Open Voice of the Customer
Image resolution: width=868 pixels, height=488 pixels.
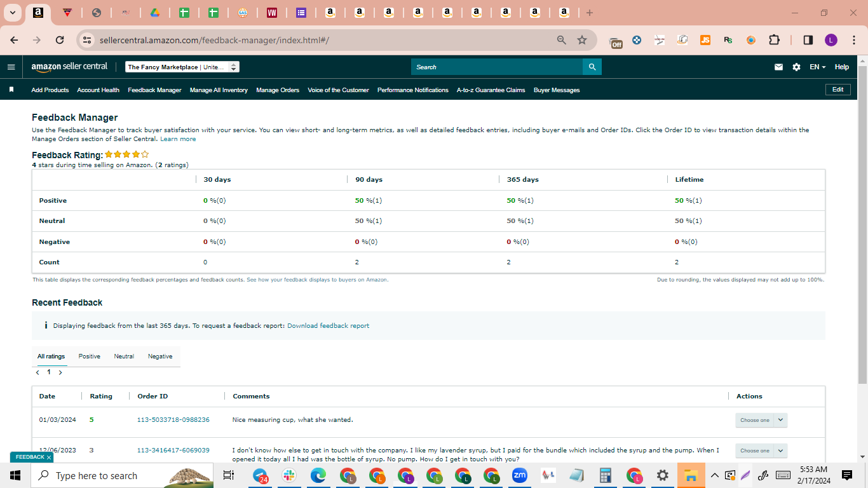click(338, 90)
